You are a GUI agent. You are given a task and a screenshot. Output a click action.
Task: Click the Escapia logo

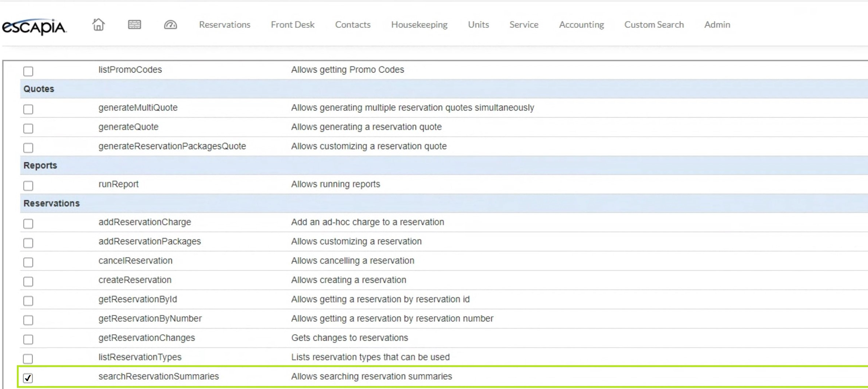coord(34,26)
